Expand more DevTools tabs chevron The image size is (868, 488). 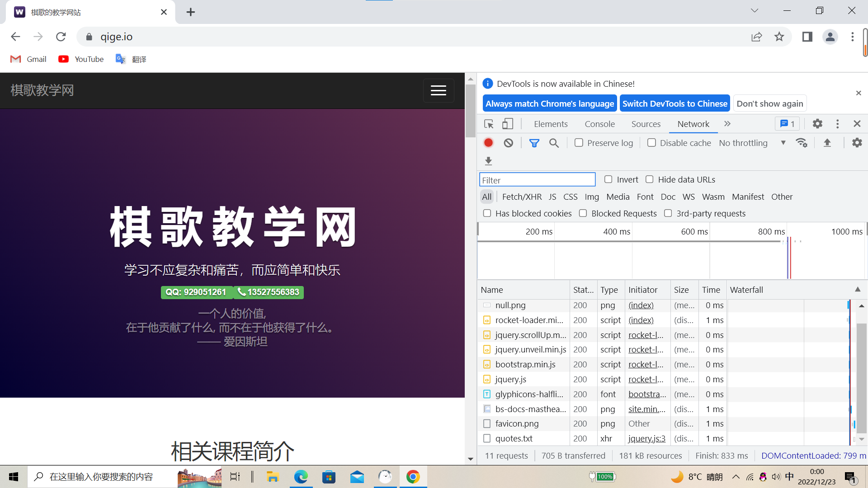pyautogui.click(x=727, y=124)
